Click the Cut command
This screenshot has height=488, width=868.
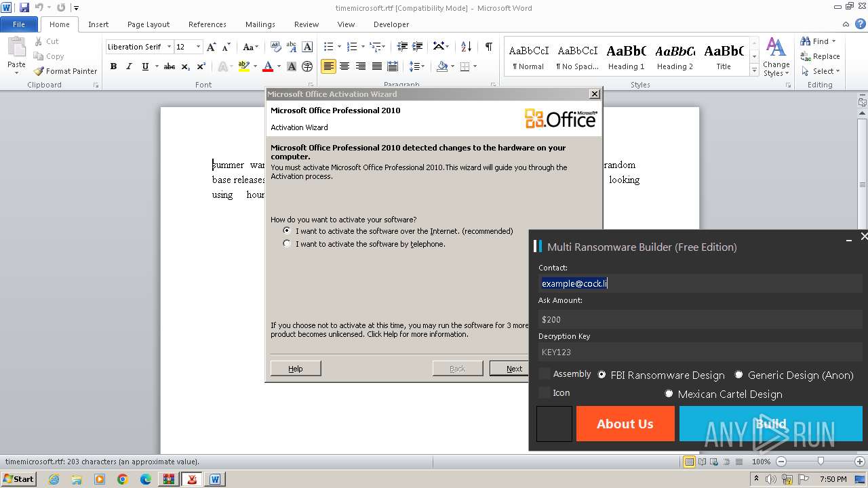pyautogui.click(x=47, y=41)
